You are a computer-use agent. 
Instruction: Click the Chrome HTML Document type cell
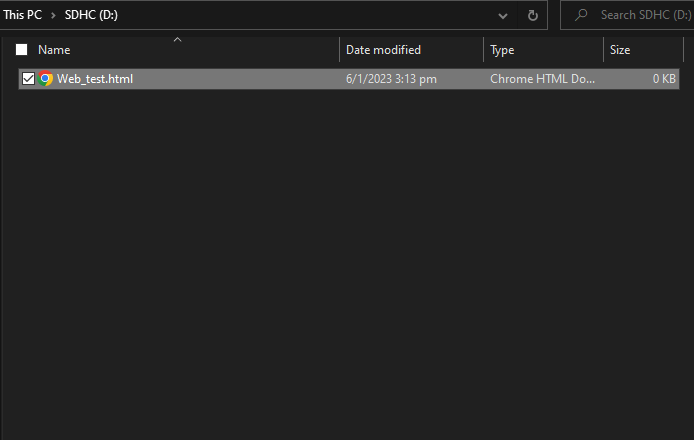540,79
